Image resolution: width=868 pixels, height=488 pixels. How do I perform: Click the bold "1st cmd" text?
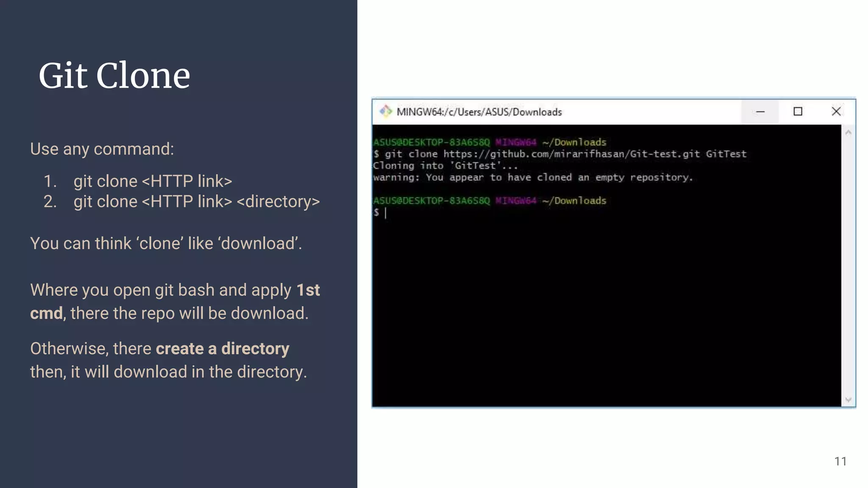[175, 302]
